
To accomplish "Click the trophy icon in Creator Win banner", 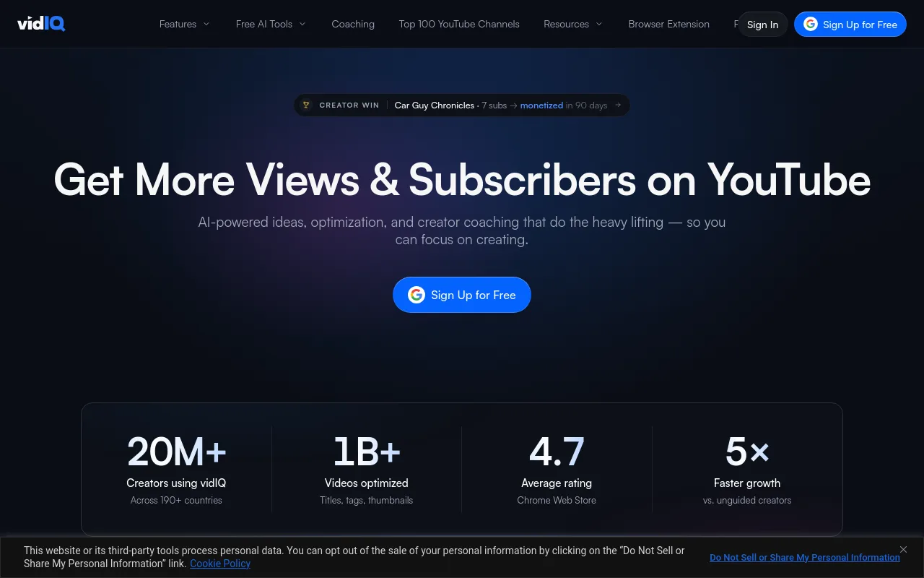I will [305, 105].
